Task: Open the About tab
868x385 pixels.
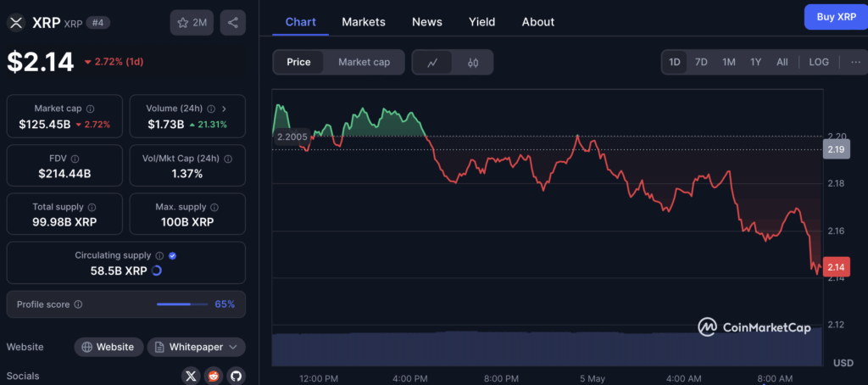Action: 538,22
